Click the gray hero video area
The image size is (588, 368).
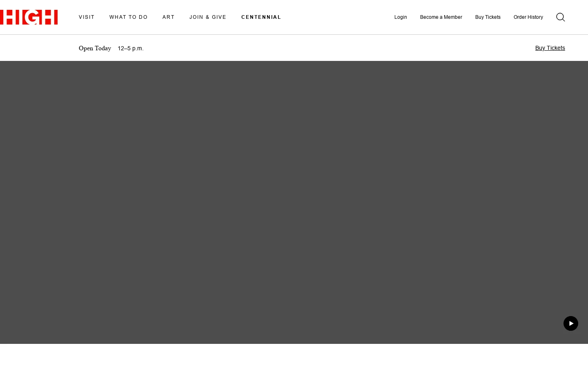pos(294,202)
